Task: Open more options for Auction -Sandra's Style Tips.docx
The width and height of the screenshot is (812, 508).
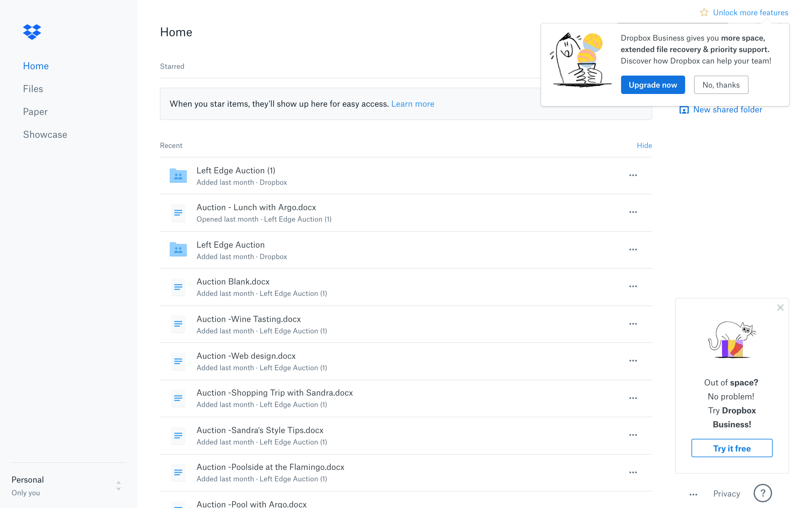Action: pos(633,435)
